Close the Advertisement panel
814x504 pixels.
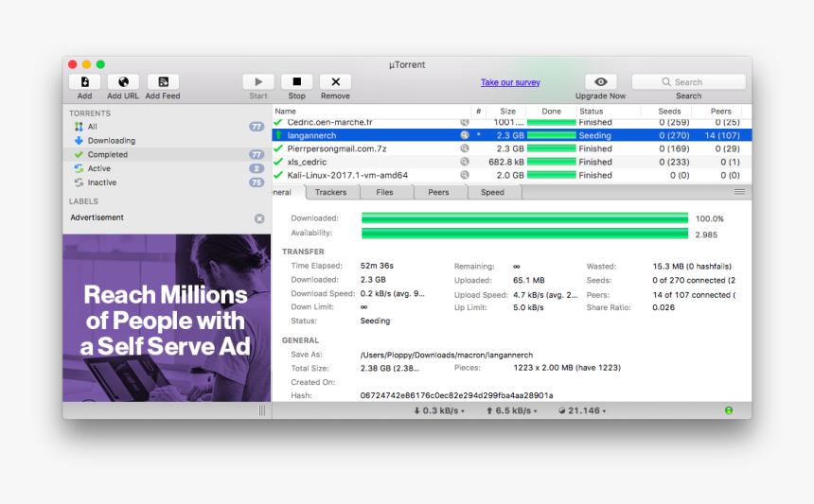259,218
